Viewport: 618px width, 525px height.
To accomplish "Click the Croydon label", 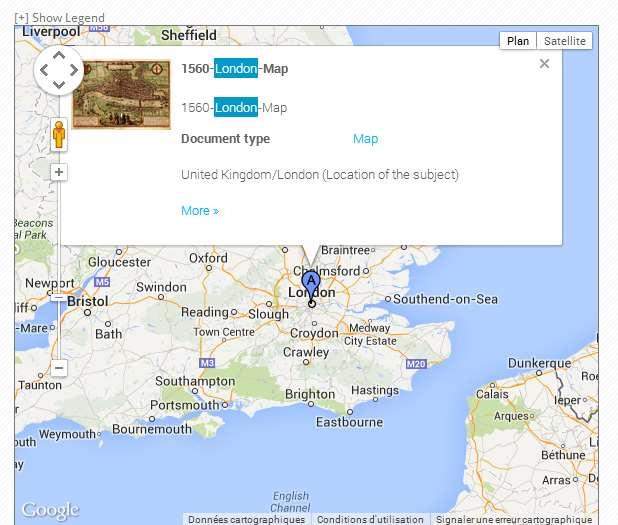I will point(314,333).
